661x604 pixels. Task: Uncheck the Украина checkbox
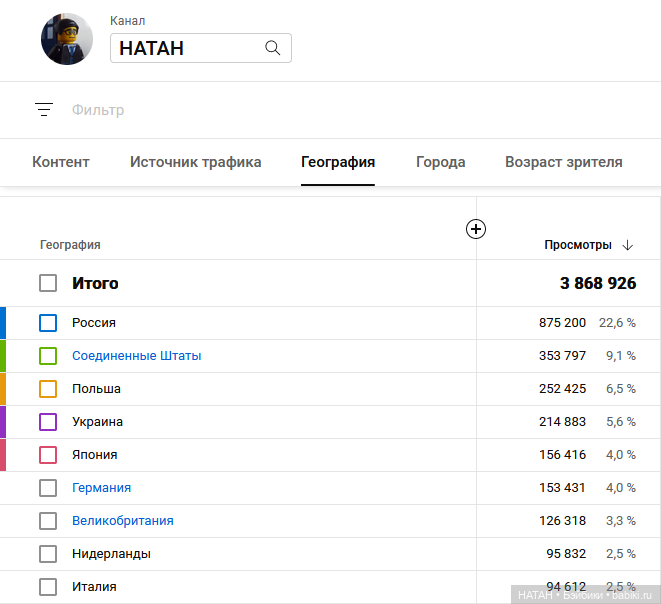[x=48, y=422]
